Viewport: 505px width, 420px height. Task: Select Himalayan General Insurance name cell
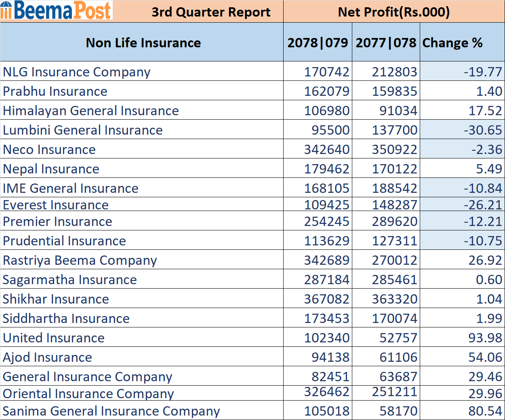pos(91,111)
